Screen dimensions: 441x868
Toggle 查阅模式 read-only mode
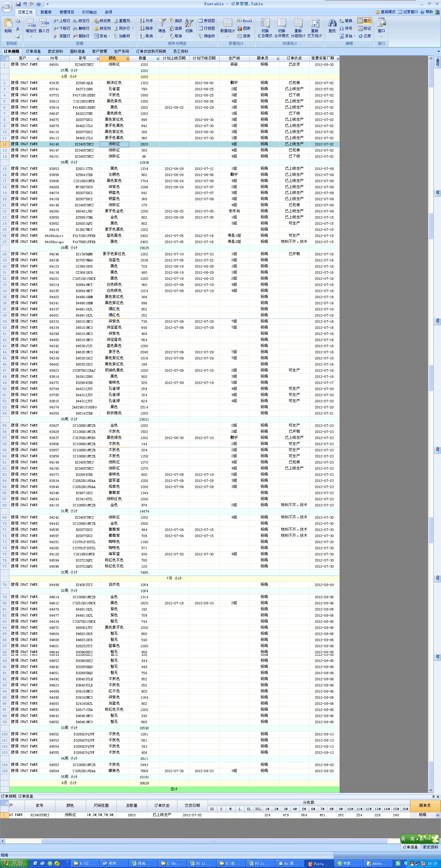click(385, 12)
